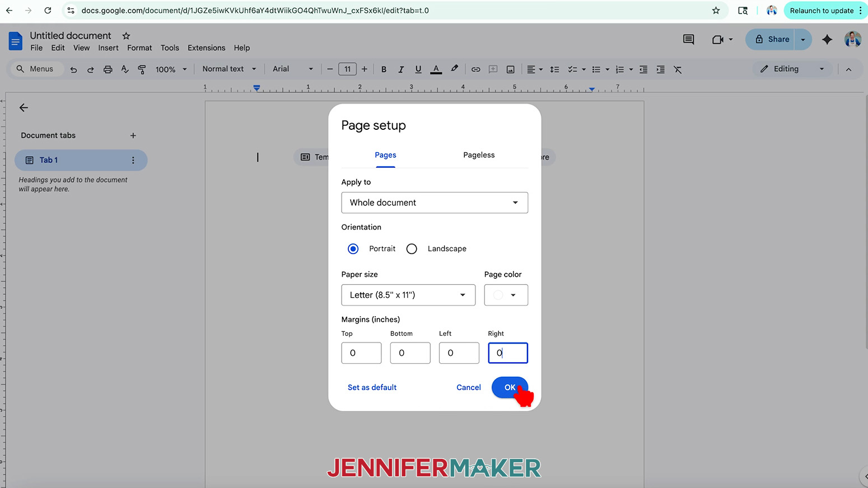Open the numbered list dropdown
This screenshot has width=868, height=488.
tap(624, 69)
